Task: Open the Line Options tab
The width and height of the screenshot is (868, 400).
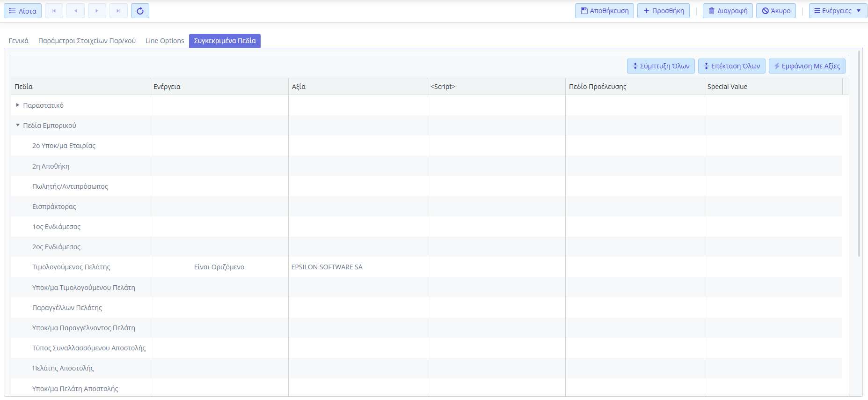Action: pos(165,41)
